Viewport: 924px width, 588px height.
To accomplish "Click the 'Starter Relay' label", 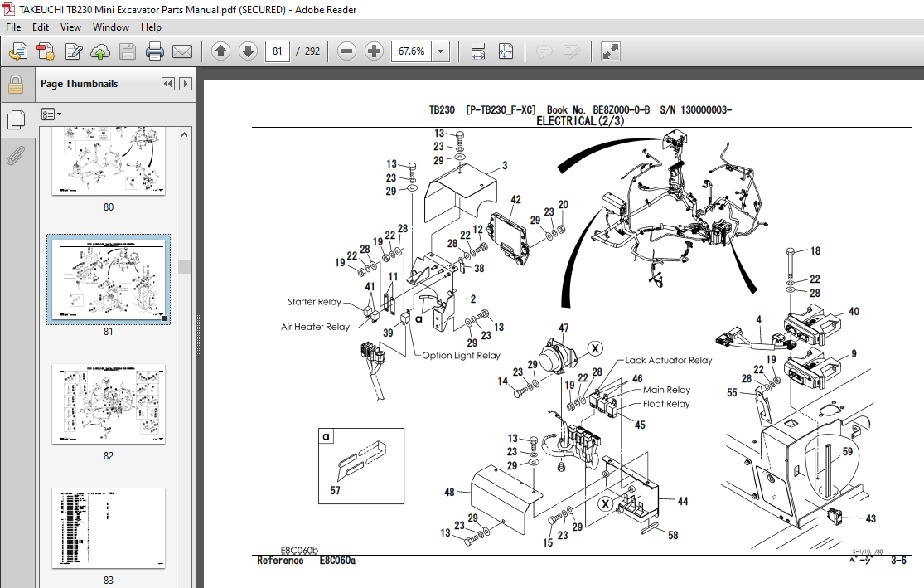I will 314,302.
